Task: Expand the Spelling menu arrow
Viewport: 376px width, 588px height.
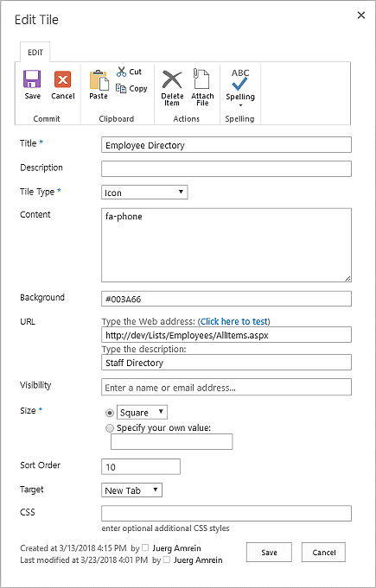Action: click(240, 105)
